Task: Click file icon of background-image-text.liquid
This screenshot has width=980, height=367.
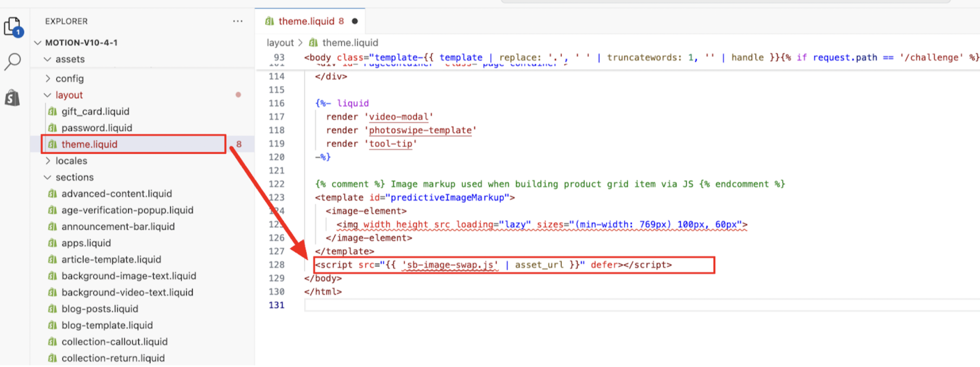Action: pos(52,276)
